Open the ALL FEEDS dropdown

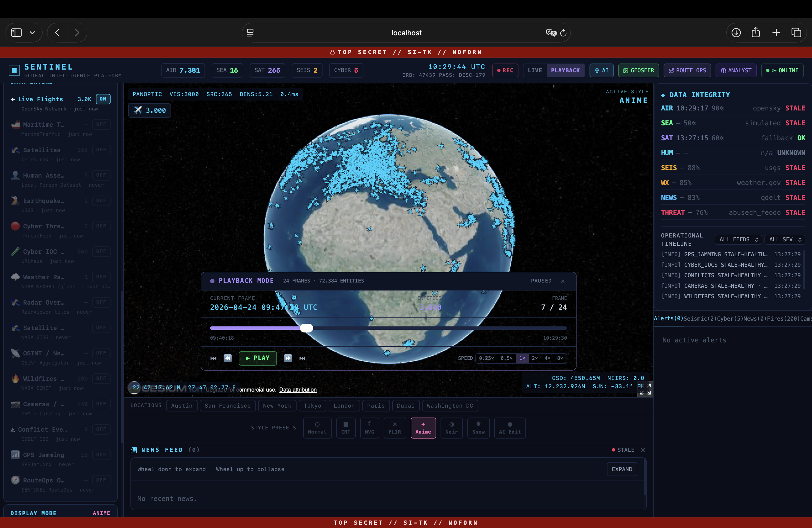tap(739, 240)
